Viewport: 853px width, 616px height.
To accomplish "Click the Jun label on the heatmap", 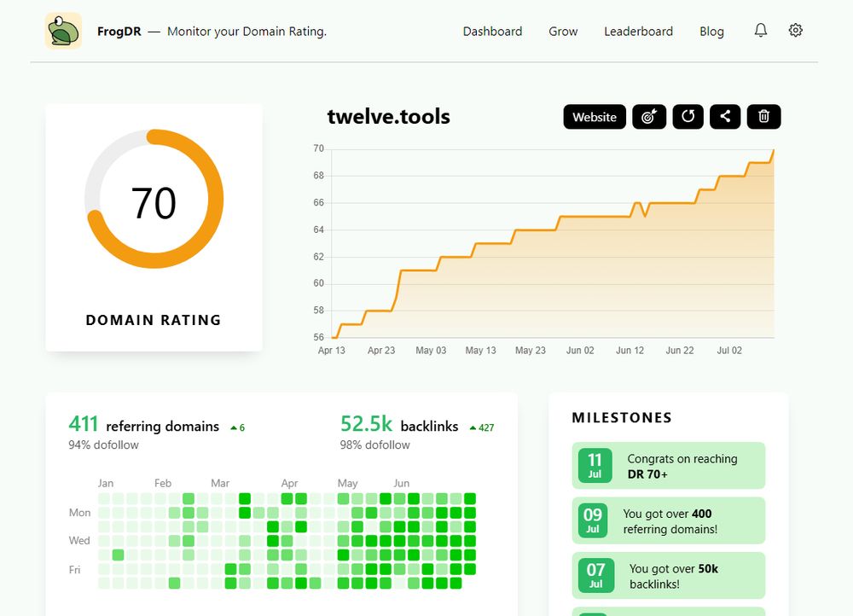I will pos(402,483).
